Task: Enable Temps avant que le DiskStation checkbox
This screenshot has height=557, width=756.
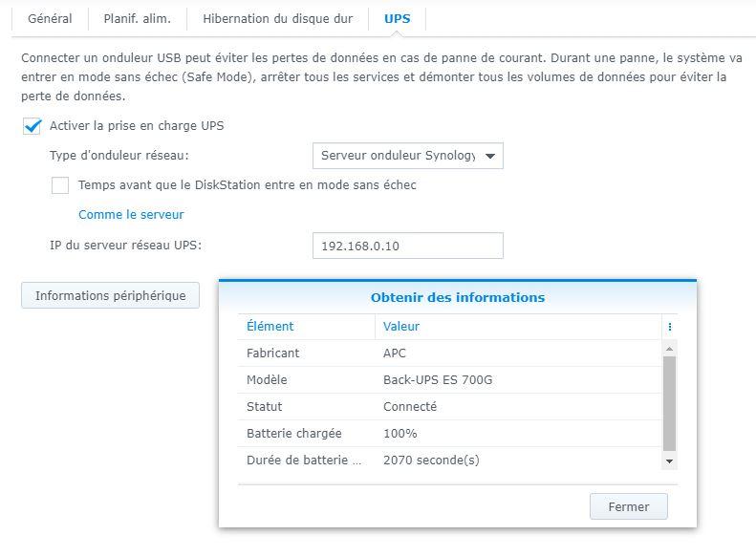Action: pyautogui.click(x=60, y=185)
